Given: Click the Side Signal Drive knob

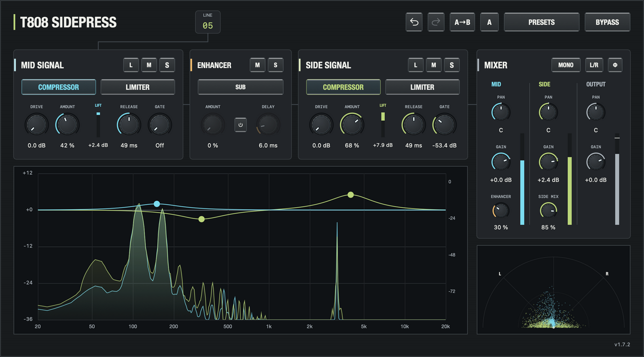Looking at the screenshot, I should [321, 125].
